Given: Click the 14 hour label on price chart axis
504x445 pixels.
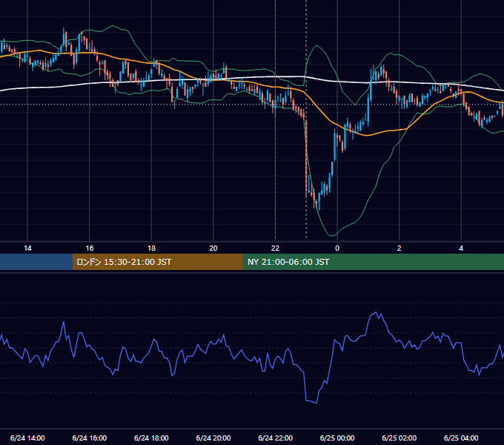Looking at the screenshot, I should coord(27,248).
